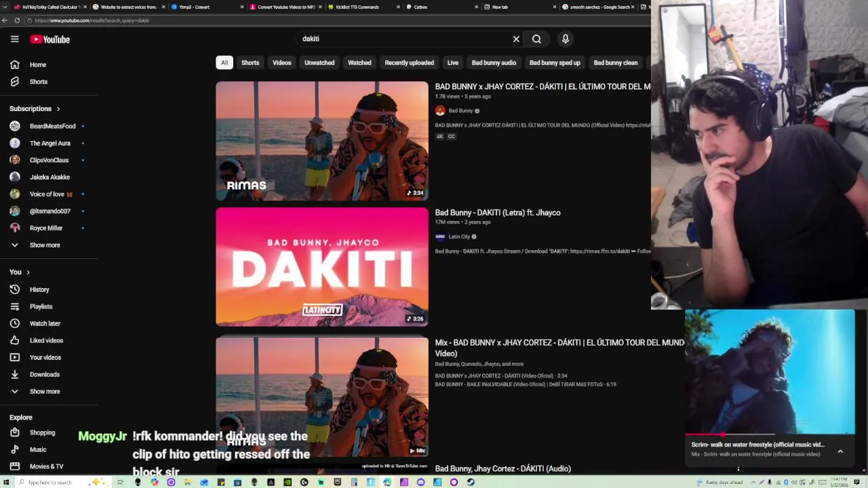Select the Unwatched filter chip

tap(319, 62)
